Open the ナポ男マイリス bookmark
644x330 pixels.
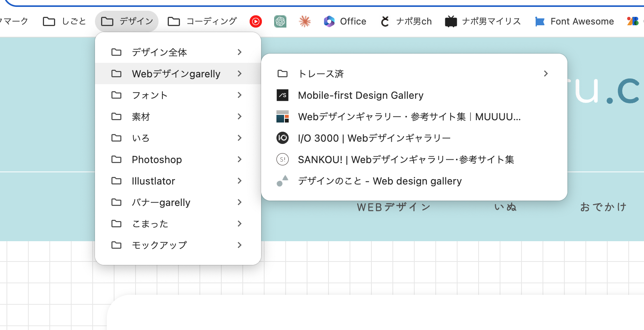[483, 21]
